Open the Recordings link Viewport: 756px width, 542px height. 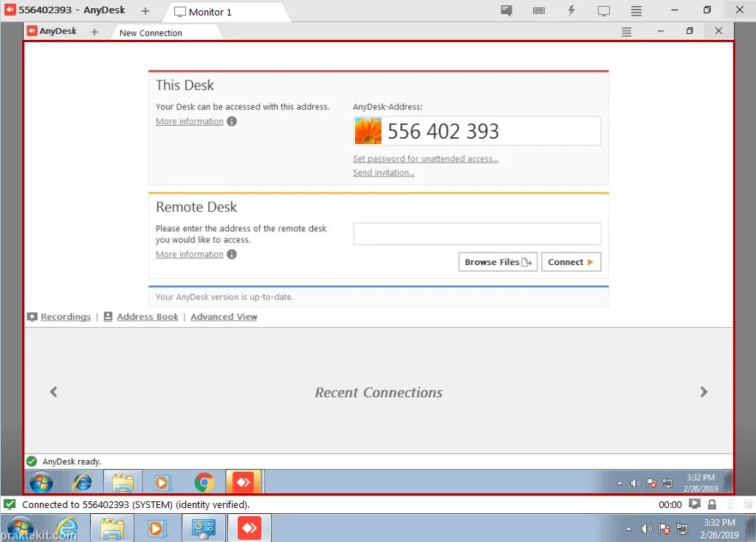coord(66,316)
